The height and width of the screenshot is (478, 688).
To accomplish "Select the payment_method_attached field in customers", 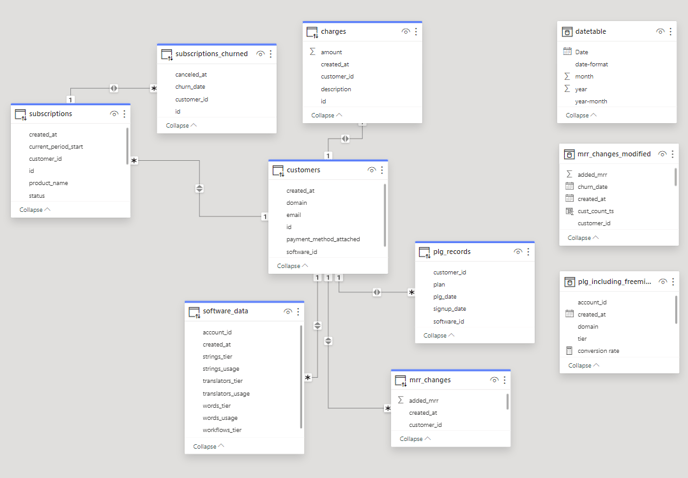I will [322, 240].
